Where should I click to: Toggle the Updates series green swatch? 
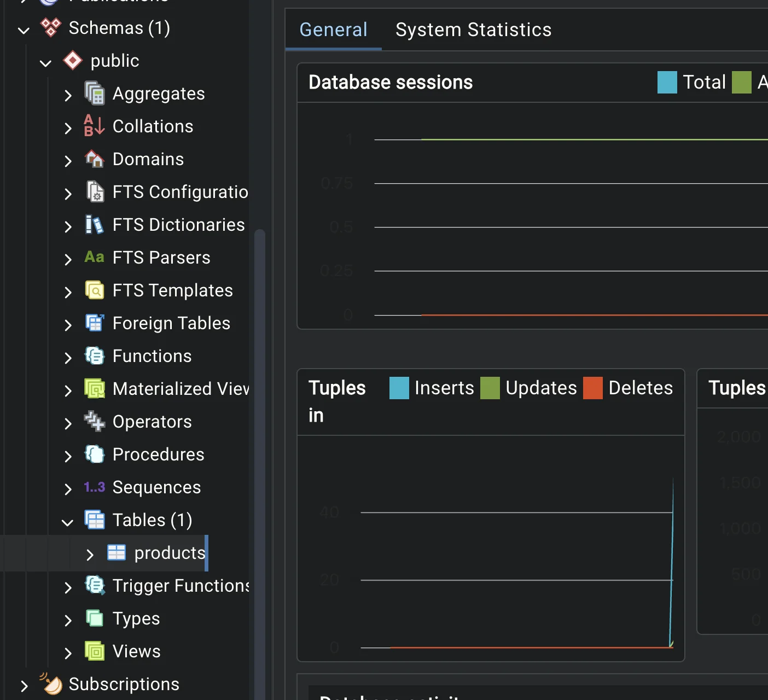pos(490,388)
